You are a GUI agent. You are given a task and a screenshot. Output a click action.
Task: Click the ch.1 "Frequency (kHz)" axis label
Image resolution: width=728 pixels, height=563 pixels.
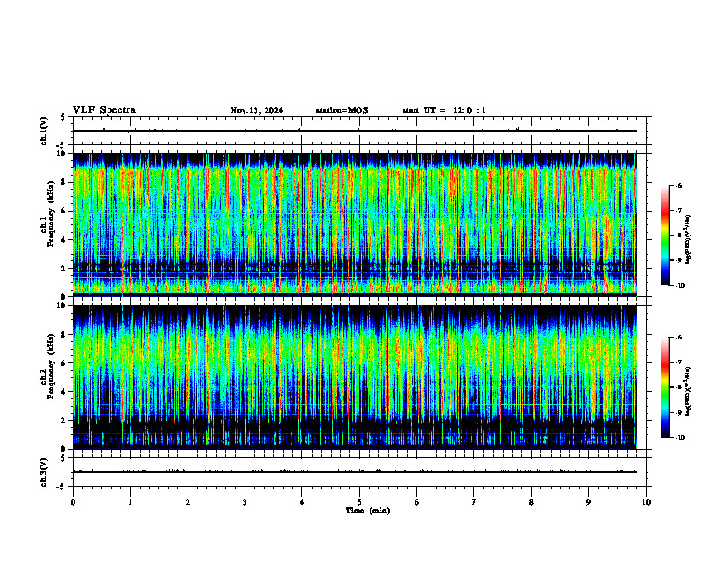tap(51, 214)
